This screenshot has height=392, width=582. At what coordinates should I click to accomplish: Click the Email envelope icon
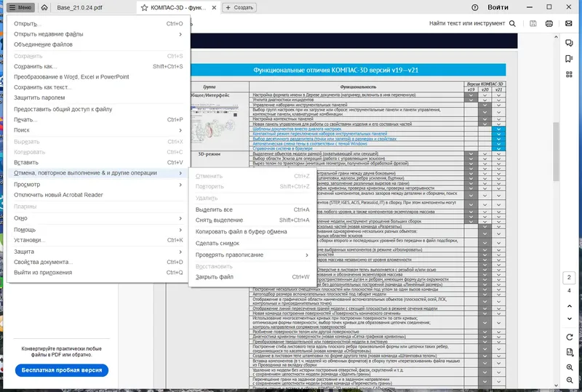click(569, 23)
